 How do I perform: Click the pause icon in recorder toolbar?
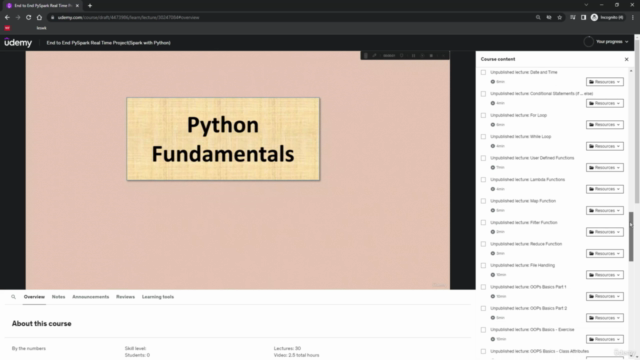(413, 56)
